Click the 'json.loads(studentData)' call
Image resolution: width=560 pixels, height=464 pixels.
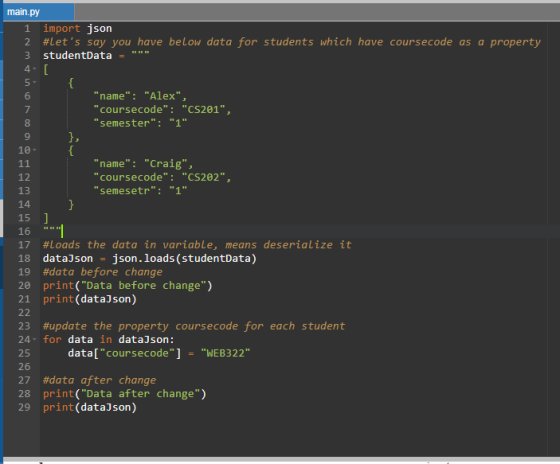point(184,258)
